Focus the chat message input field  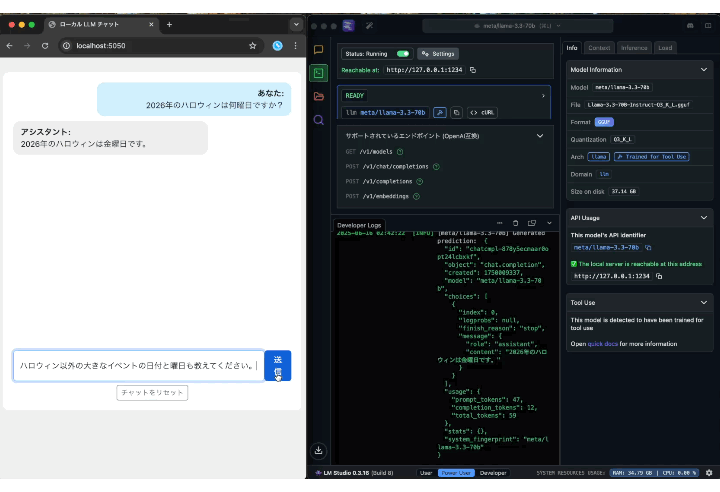coord(138,366)
